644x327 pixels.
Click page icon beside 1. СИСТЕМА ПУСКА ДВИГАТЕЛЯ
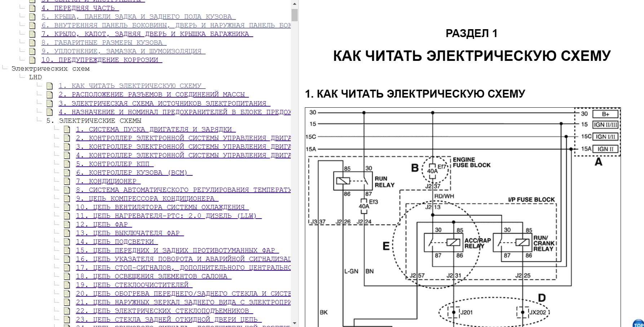(x=67, y=129)
